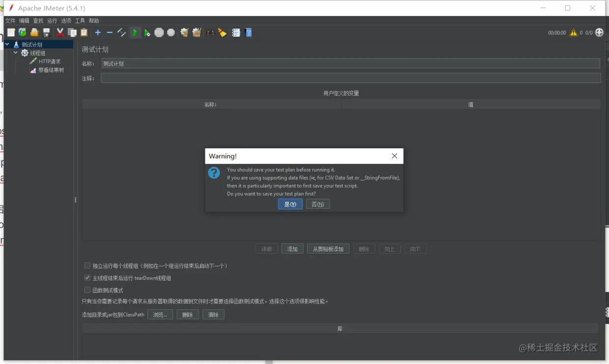This screenshot has height=364, width=609.
Task: Click the Cut scissors toolbar icon
Action: (x=60, y=32)
